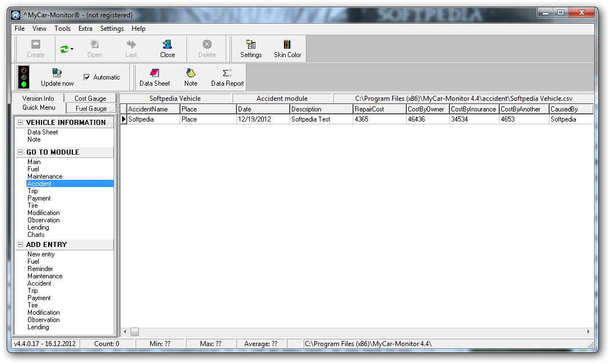Go to the Lending module
Image resolution: width=610 pixels, height=364 pixels.
(38, 227)
